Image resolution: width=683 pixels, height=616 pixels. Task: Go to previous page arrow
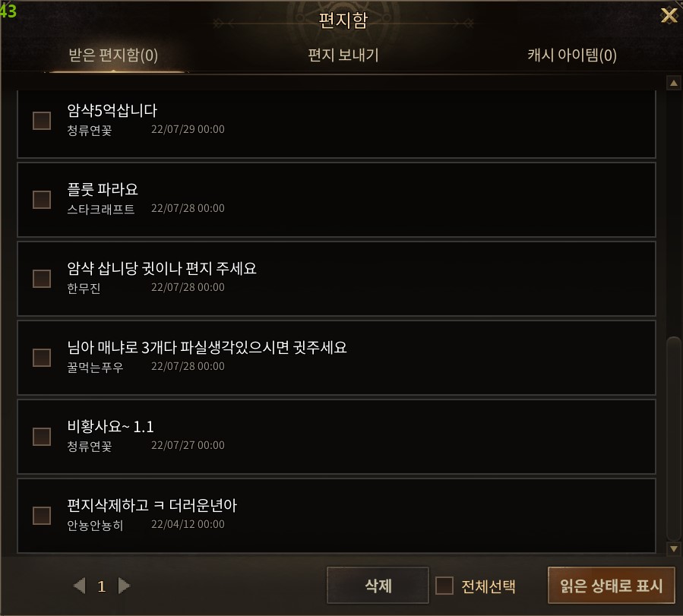80,586
